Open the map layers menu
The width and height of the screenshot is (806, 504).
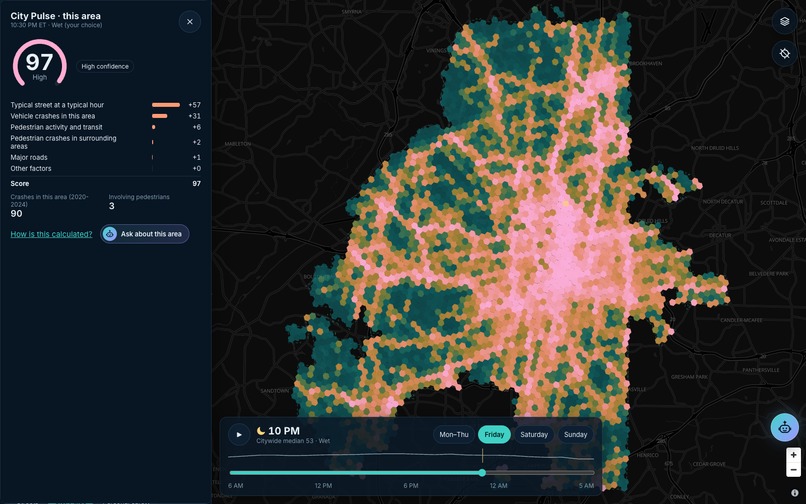coord(784,22)
